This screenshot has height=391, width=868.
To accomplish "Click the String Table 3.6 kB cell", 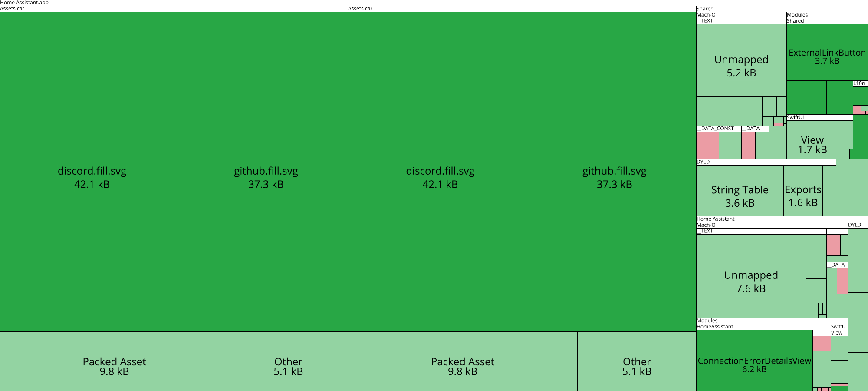I will 740,191.
